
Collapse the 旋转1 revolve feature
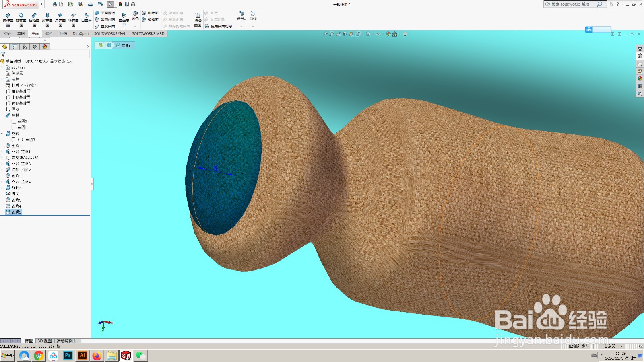tap(2, 134)
